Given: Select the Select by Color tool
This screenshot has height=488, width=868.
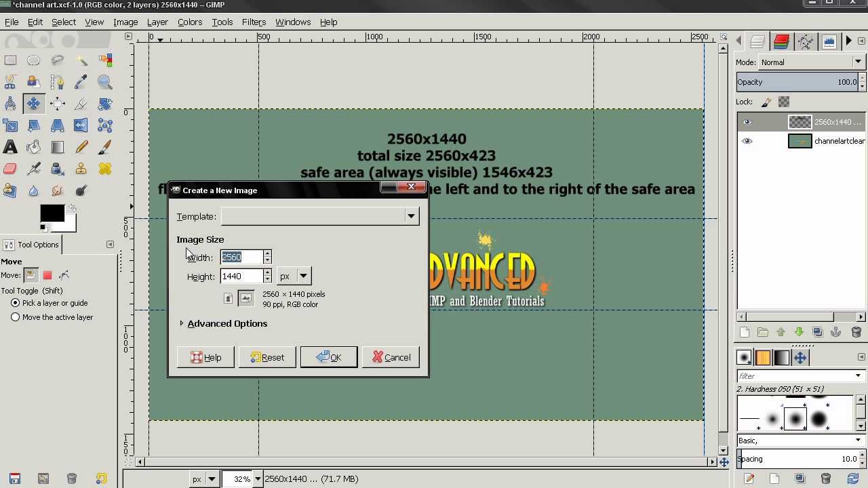Looking at the screenshot, I should 104,60.
